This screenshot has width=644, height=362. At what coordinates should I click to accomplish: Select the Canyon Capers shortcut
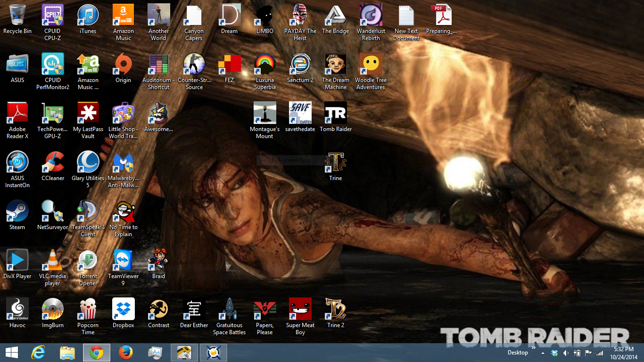click(194, 15)
